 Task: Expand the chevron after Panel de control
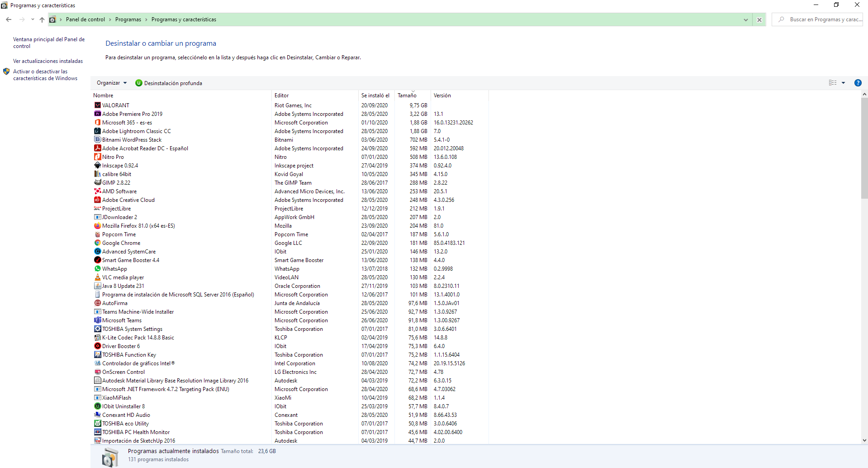pyautogui.click(x=110, y=19)
